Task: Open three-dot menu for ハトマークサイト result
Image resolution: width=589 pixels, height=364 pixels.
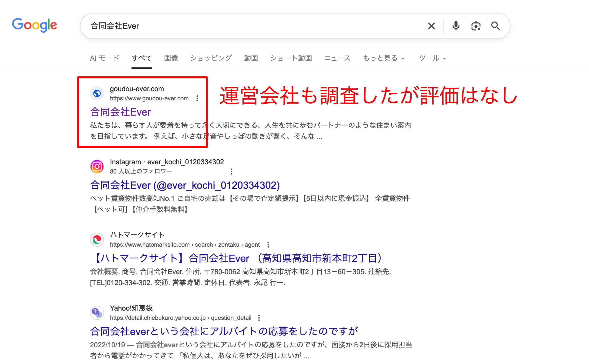Action: click(268, 245)
